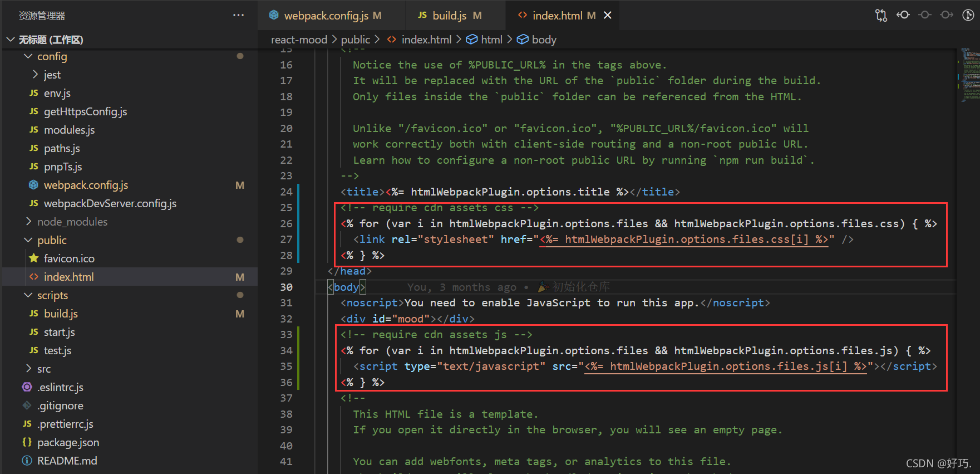Viewport: 980px width, 474px height.
Task: Open the explorer more actions ellipsis menu
Action: 238,16
